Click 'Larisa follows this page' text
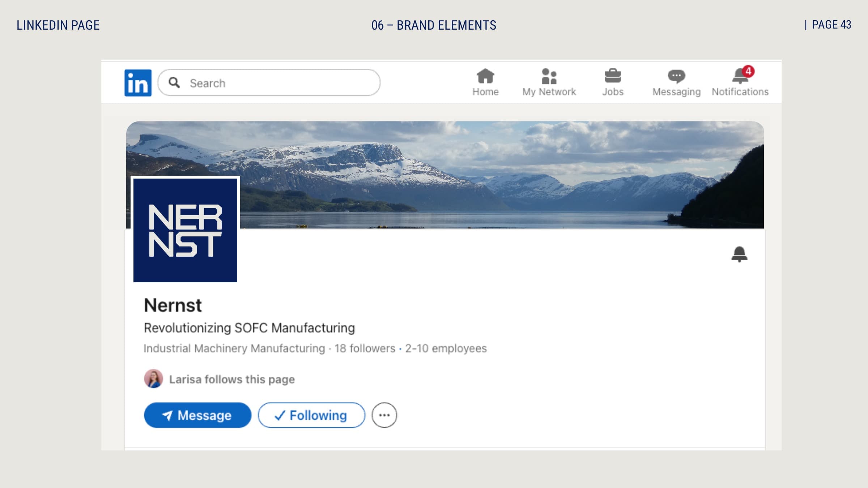Screen dimensions: 868x488 point(232,379)
